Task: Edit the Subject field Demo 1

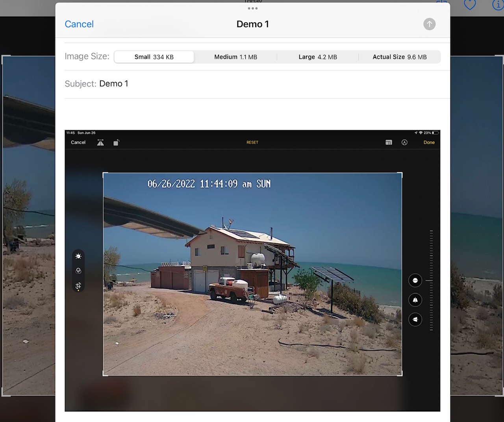Action: [114, 84]
